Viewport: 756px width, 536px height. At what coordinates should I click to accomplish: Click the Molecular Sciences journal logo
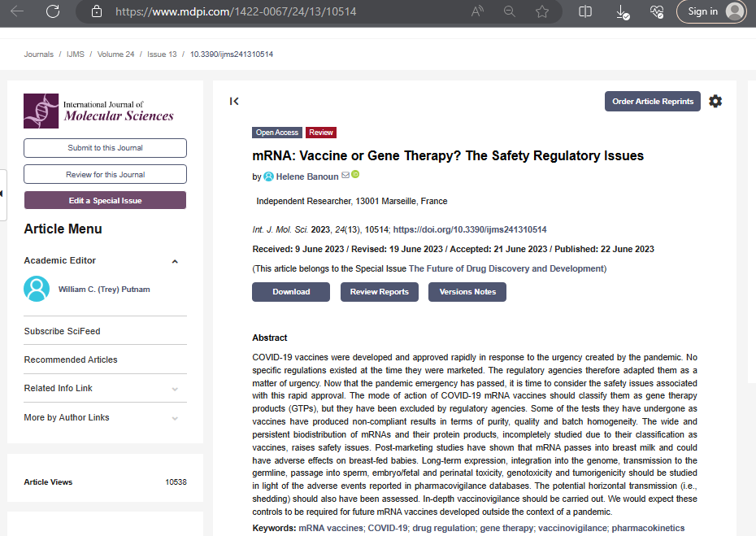[x=99, y=111]
